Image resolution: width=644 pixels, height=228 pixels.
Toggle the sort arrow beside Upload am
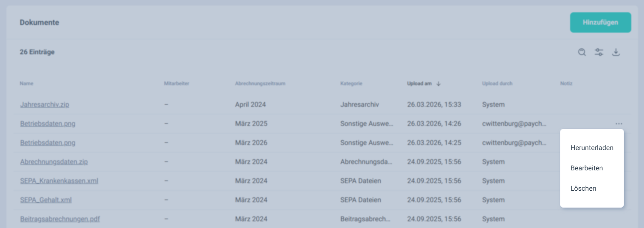click(439, 84)
